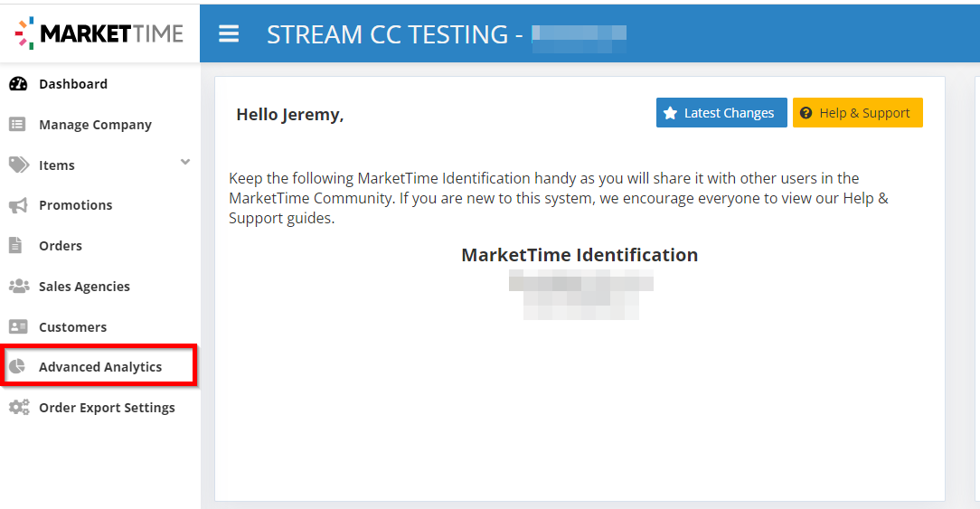The image size is (980, 509).
Task: Click the Latest Changes button
Action: tap(721, 112)
